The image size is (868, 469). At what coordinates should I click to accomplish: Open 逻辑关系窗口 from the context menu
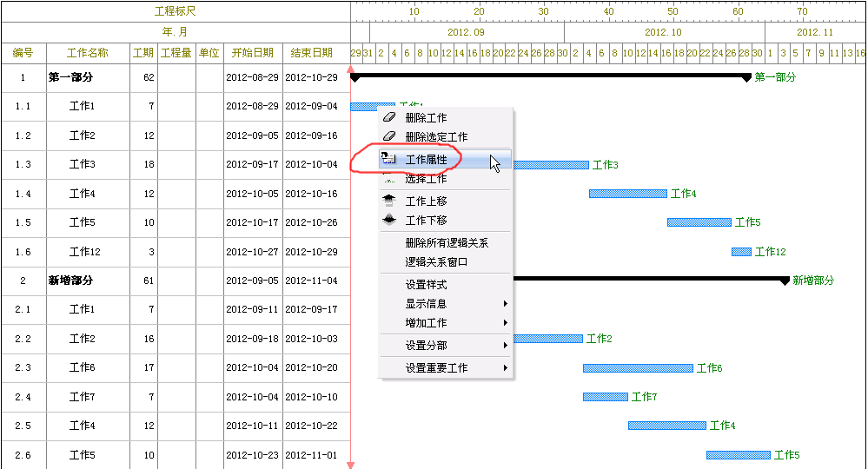(437, 262)
